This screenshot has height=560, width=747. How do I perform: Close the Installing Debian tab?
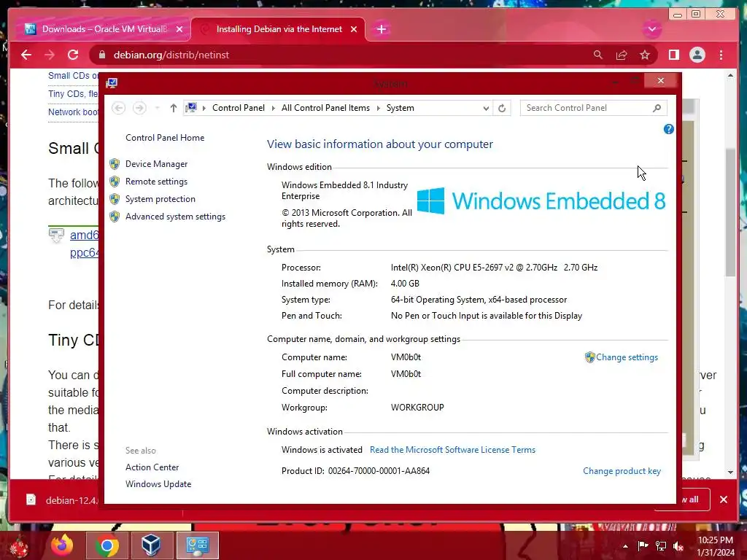click(354, 29)
